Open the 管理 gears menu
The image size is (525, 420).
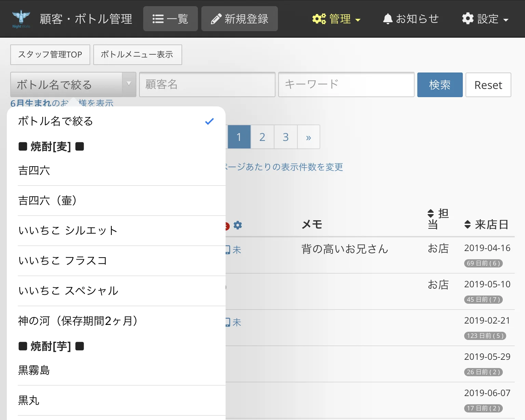point(336,19)
